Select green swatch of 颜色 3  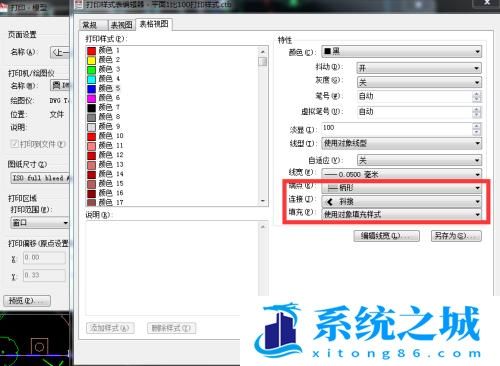click(92, 70)
